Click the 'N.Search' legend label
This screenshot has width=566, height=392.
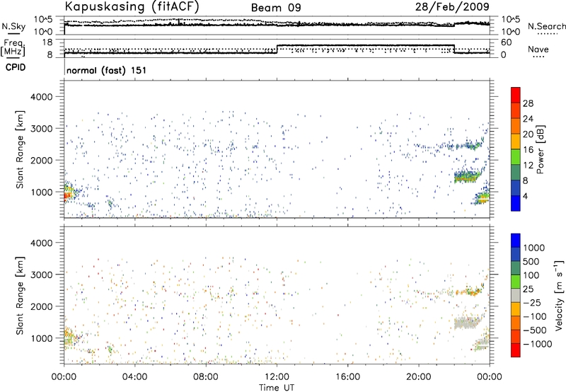(546, 26)
